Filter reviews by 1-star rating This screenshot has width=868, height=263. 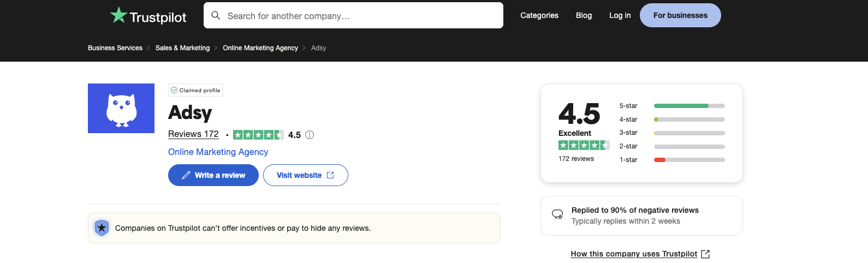pos(672,160)
